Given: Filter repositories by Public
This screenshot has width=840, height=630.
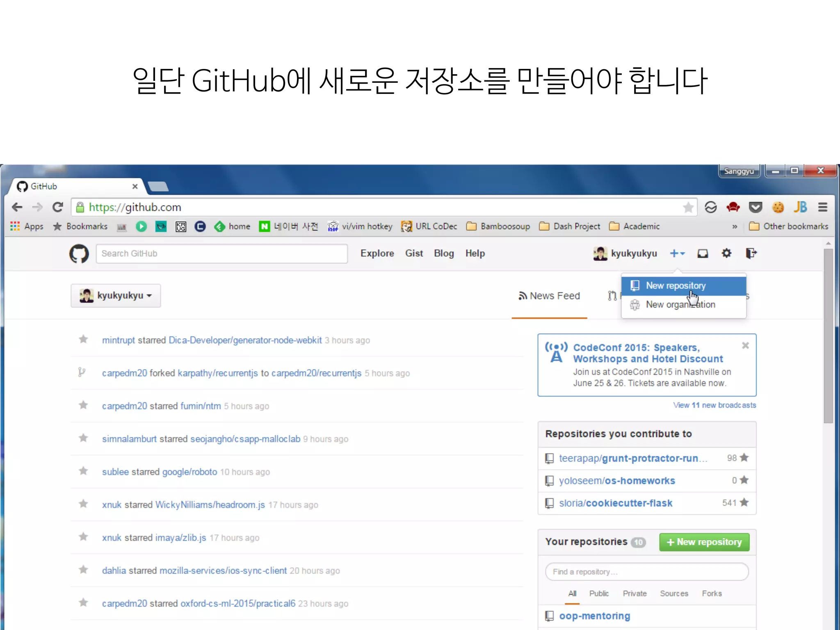Looking at the screenshot, I should click(x=599, y=593).
